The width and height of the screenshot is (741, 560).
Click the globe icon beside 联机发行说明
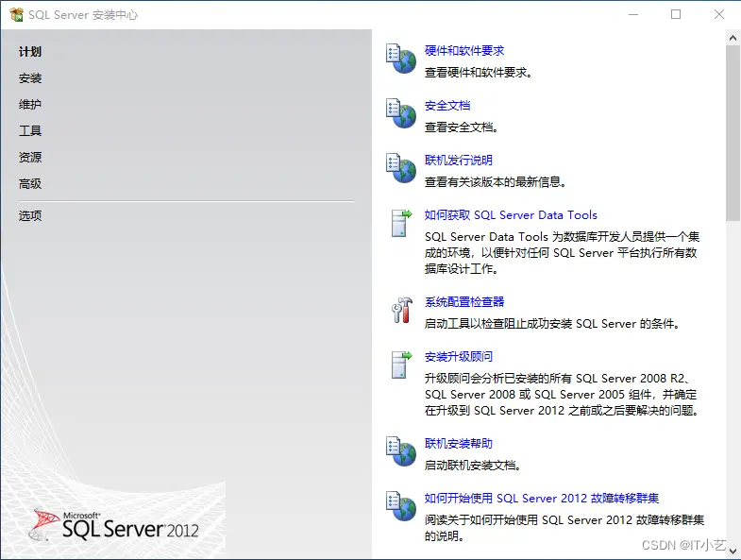pos(401,168)
